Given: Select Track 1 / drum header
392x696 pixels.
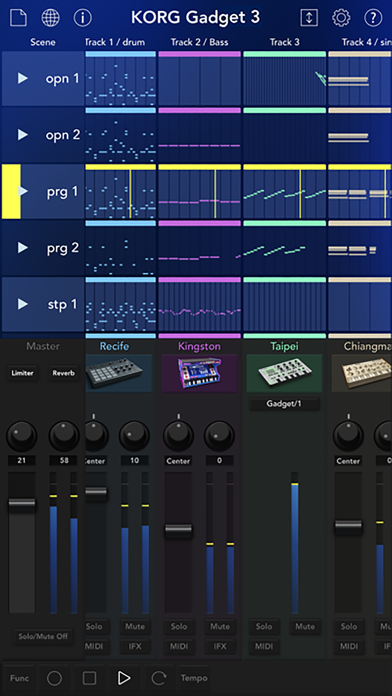Looking at the screenshot, I should (x=115, y=42).
